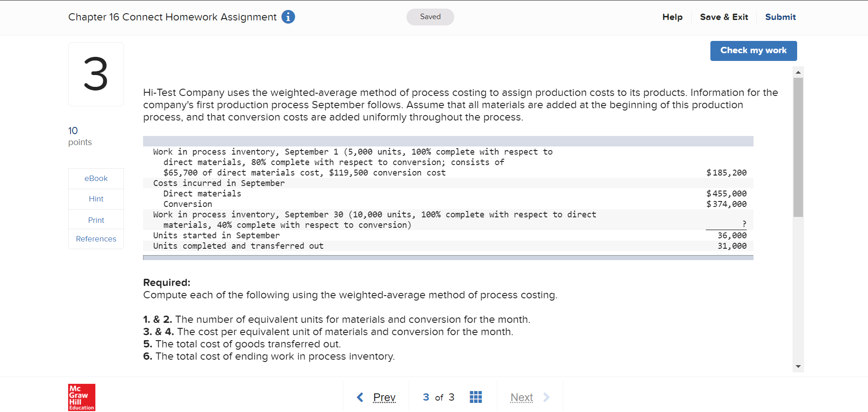Click the Next arrow chevron icon

[x=546, y=397]
